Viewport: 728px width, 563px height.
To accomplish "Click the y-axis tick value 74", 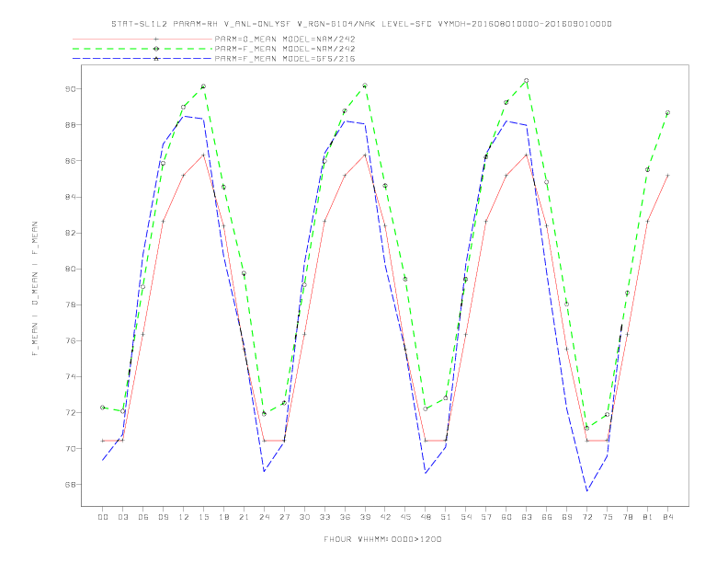I will [x=71, y=377].
